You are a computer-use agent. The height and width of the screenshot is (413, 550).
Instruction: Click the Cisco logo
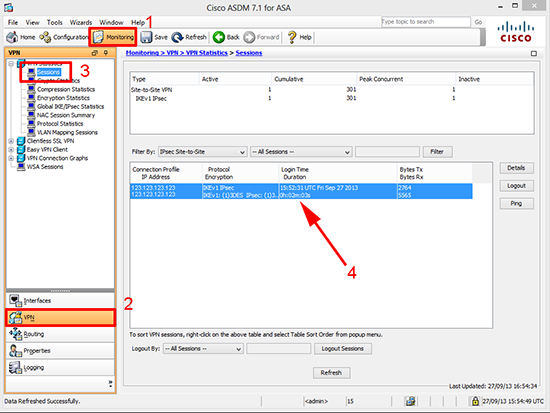(x=516, y=32)
